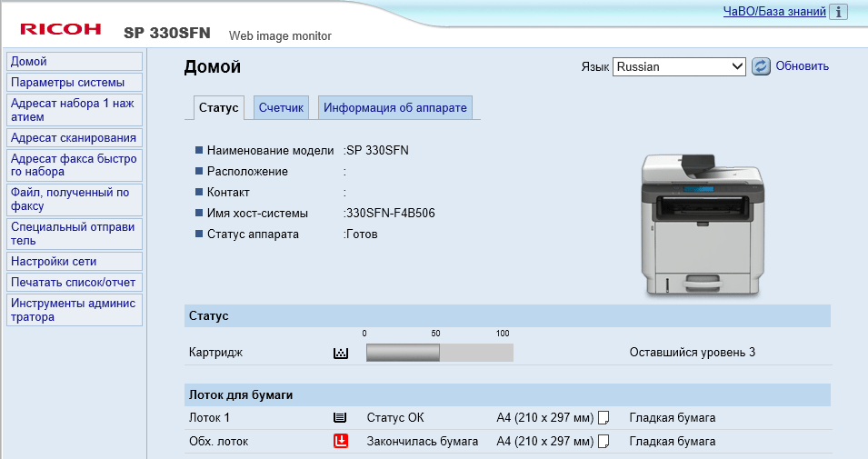
Task: Click the Лоток 1 row label
Action: pyautogui.click(x=209, y=417)
